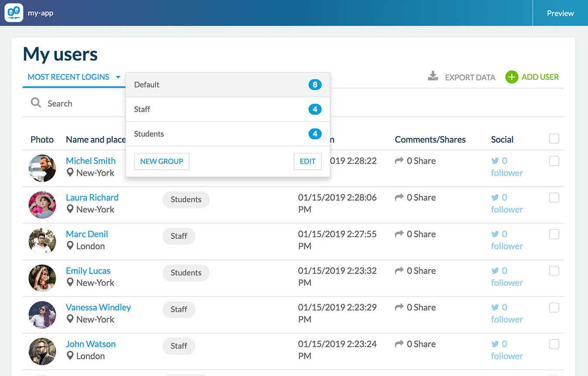
Task: Click the Edit button in groups popup
Action: (x=308, y=161)
